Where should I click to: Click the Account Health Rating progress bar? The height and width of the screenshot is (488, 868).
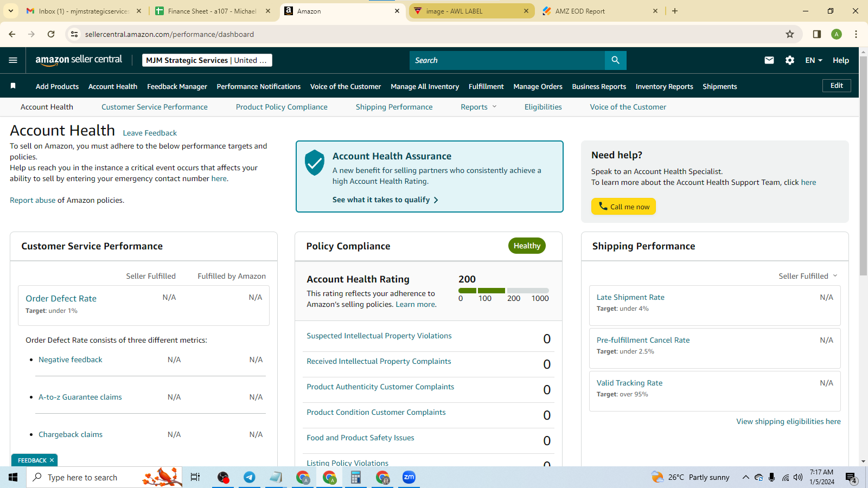[x=503, y=291]
